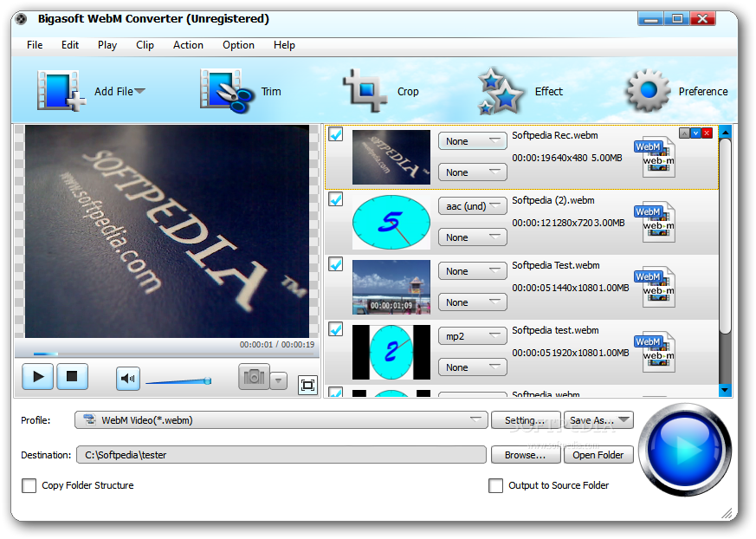
Task: Uncheck the Softpedia (2).webm checkbox
Action: click(336, 198)
